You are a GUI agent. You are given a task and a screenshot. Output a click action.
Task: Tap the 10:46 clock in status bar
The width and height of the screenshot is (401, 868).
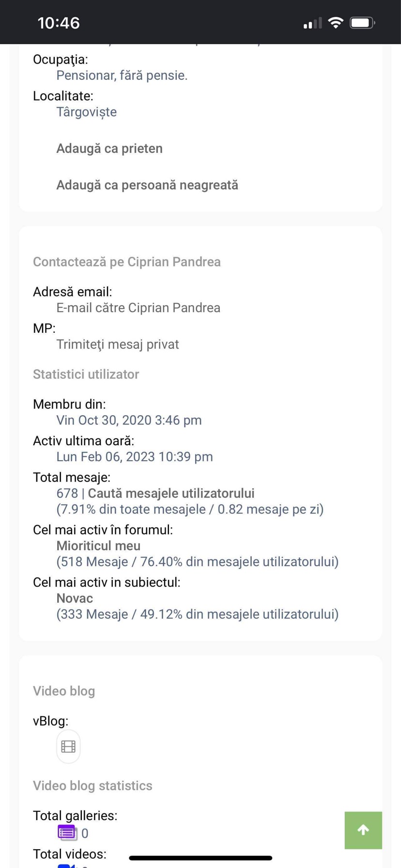click(x=59, y=23)
